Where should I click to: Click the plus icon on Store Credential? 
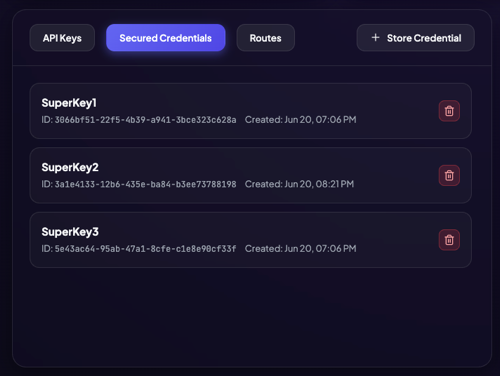(x=375, y=38)
